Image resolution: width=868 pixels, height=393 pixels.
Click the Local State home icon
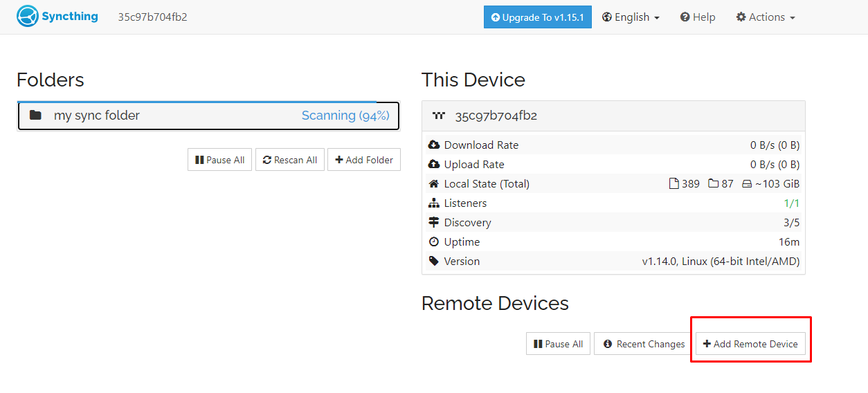(434, 183)
